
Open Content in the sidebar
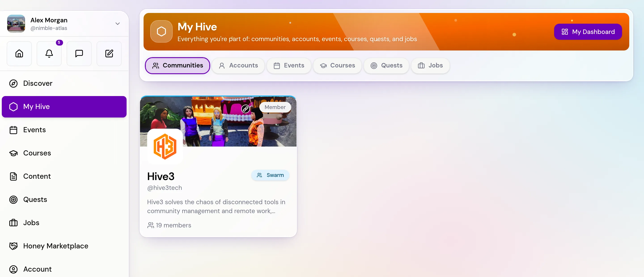click(x=64, y=176)
